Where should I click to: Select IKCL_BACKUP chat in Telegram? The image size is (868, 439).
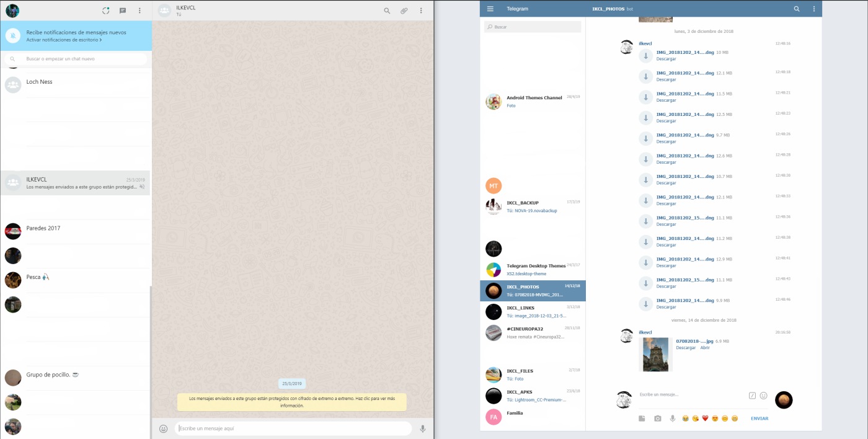(x=532, y=206)
